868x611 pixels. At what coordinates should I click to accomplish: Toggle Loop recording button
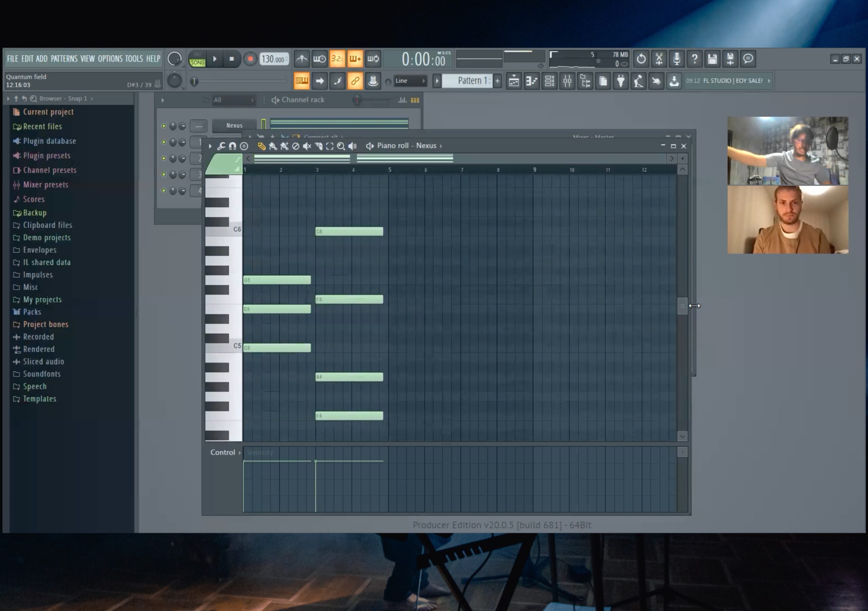pos(373,59)
